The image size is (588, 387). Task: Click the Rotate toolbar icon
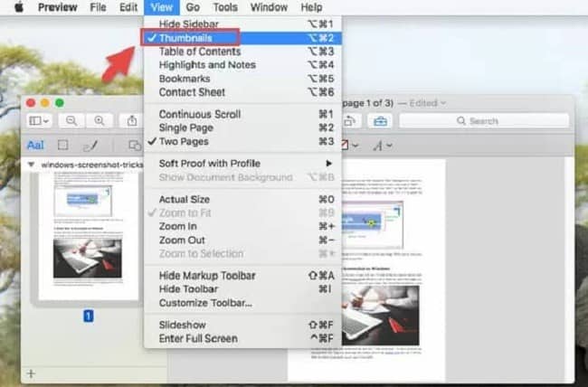[350, 121]
